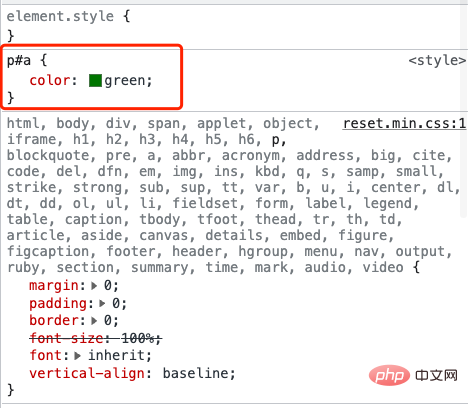The width and height of the screenshot is (468, 408).
Task: Expand the margin shorthand triangle
Action: click(94, 286)
